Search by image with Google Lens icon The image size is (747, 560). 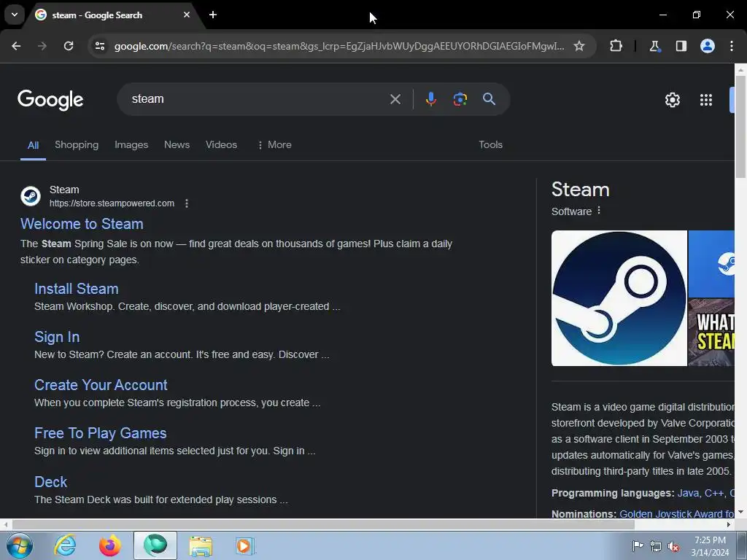point(460,99)
